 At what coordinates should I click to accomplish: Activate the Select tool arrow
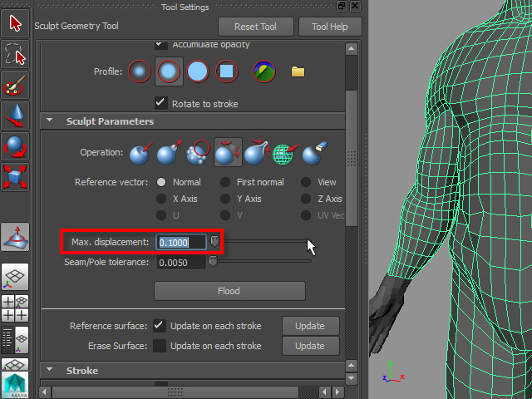16,22
